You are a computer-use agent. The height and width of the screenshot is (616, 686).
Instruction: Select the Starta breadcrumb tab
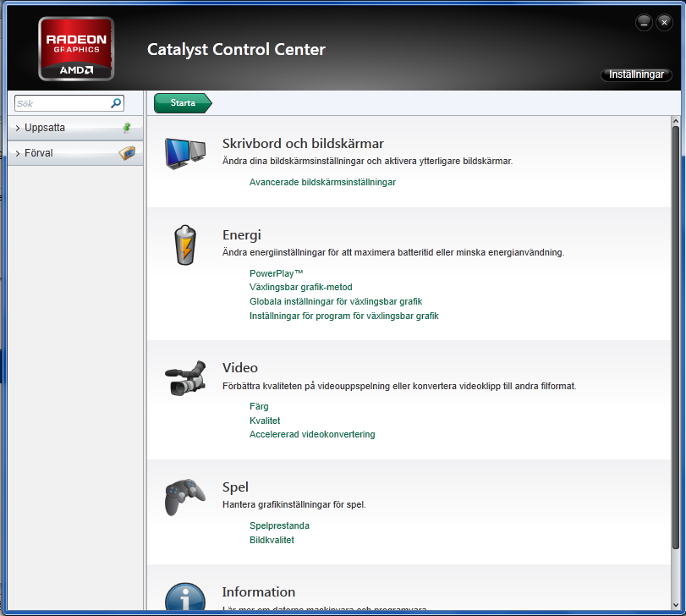(183, 103)
